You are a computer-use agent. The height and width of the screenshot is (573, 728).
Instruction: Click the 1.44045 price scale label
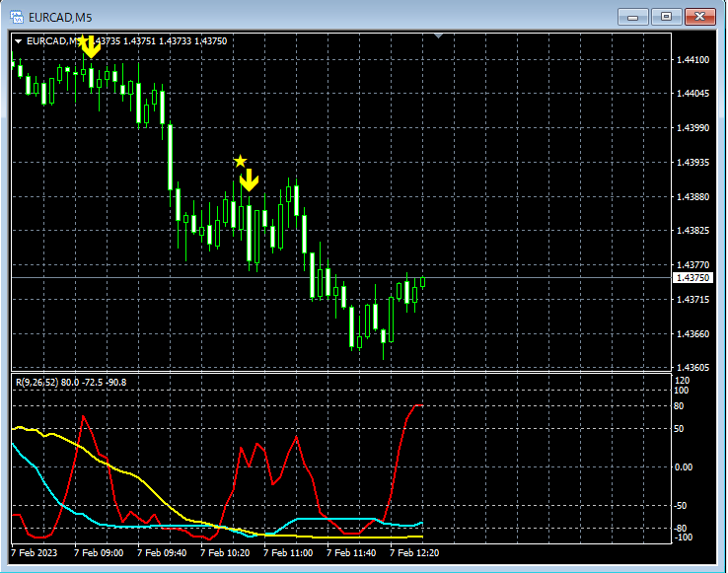[692, 94]
